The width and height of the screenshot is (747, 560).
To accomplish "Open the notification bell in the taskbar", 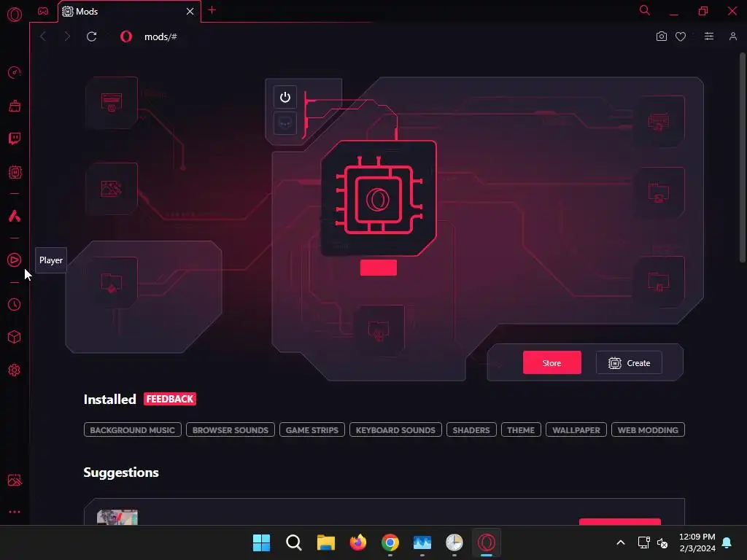I will pos(727,542).
